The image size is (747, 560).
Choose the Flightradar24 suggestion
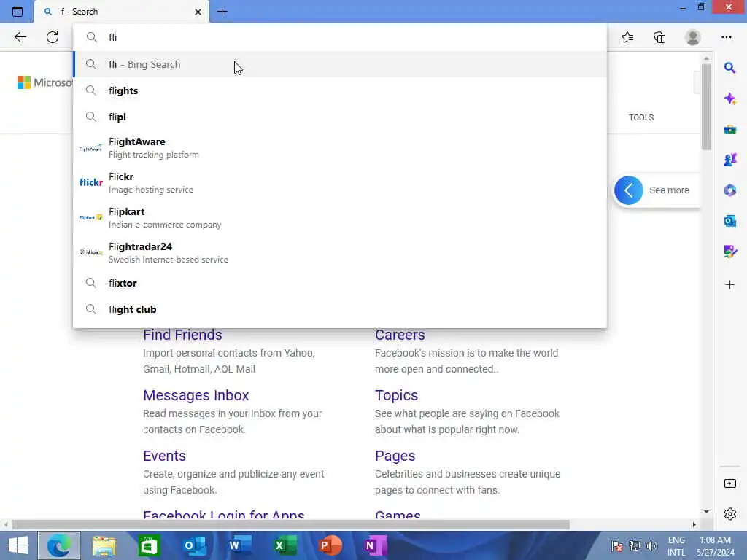click(340, 252)
